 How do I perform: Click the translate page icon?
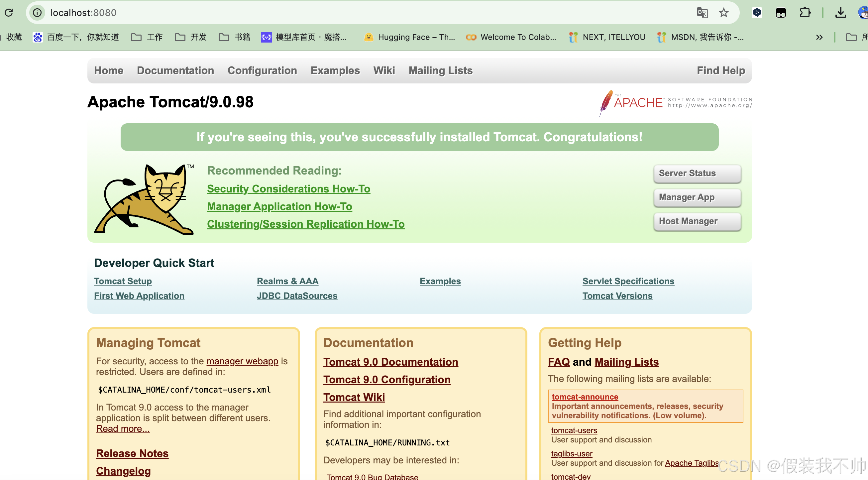702,13
